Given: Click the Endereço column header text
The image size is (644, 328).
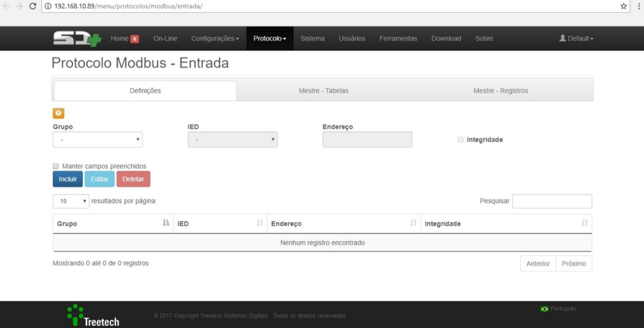Looking at the screenshot, I should coord(286,224).
